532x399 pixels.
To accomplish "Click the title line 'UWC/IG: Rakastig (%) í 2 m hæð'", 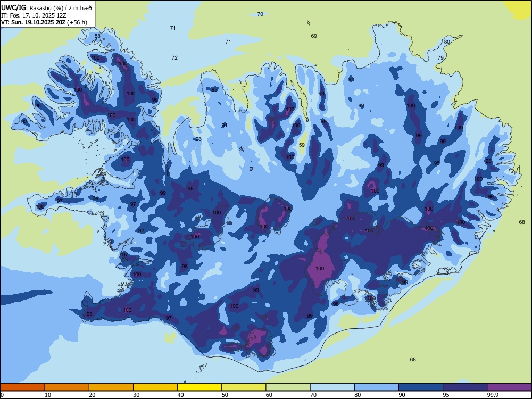I will [46, 7].
